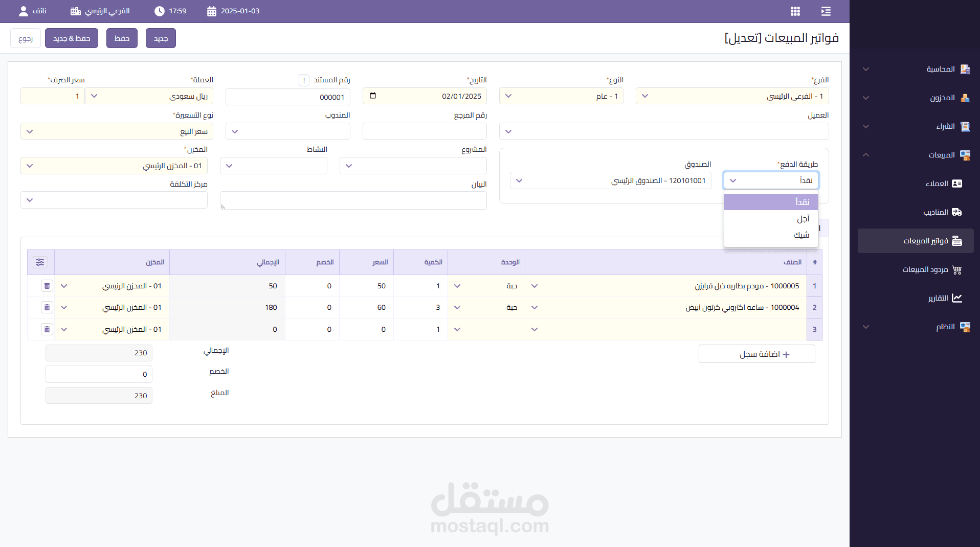The width and height of the screenshot is (980, 547).
Task: Open the المخزن dropdown in row 3
Action: point(112,329)
